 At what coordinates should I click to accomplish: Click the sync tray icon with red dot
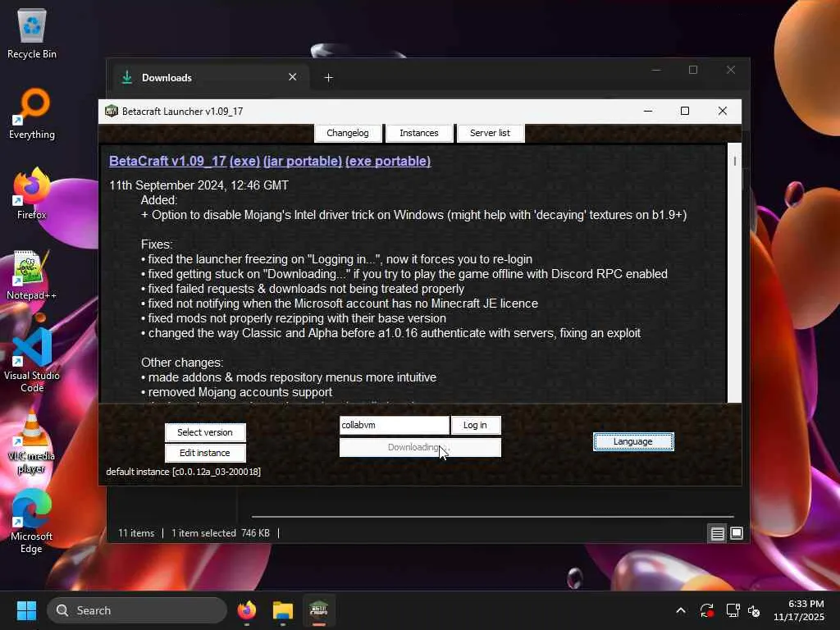pos(706,610)
